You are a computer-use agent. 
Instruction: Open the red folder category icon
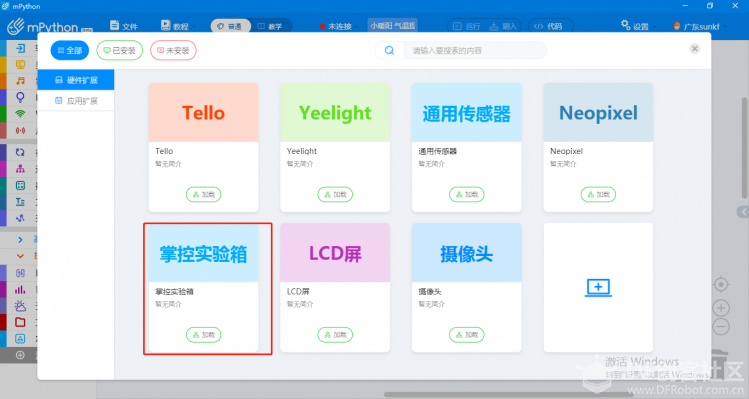(20, 322)
